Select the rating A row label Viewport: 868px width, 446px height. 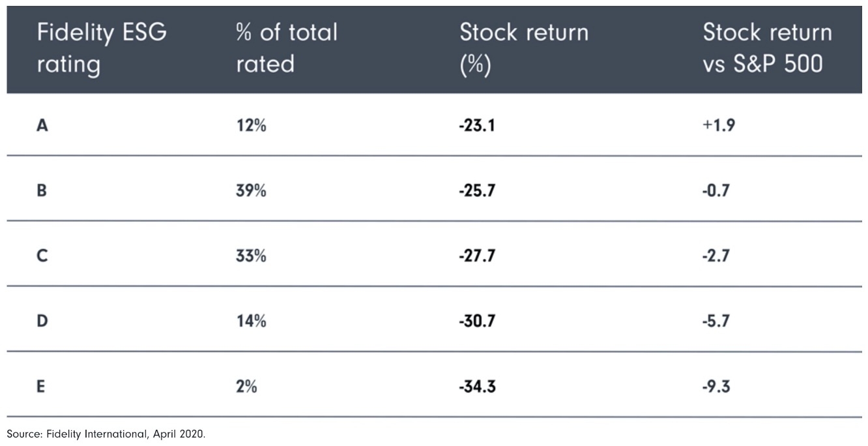(x=40, y=126)
